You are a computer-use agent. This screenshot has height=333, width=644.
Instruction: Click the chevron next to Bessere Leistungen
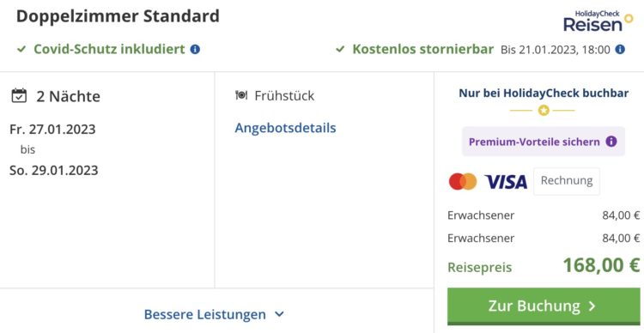[279, 314]
